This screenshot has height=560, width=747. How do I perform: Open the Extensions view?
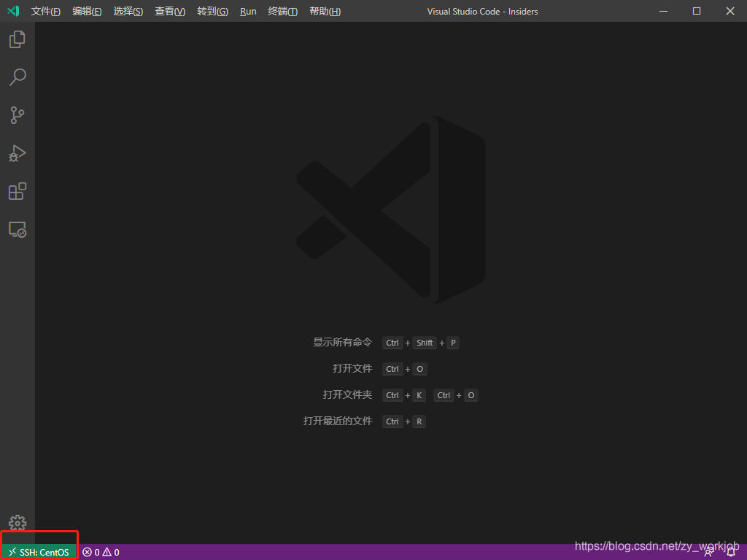[18, 192]
